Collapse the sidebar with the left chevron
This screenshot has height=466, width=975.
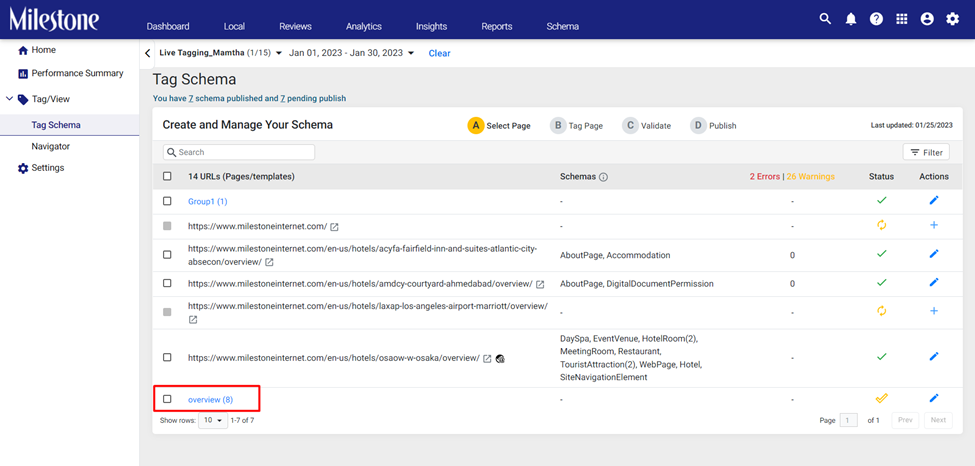pos(147,53)
